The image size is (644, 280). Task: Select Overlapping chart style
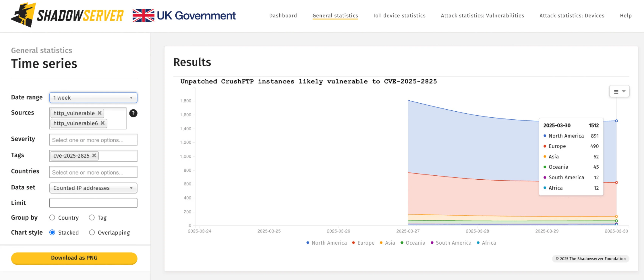92,232
